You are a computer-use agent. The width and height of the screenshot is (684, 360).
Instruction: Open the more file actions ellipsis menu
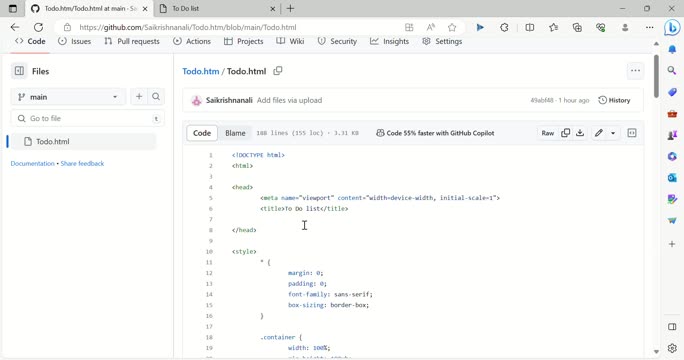[x=635, y=71]
